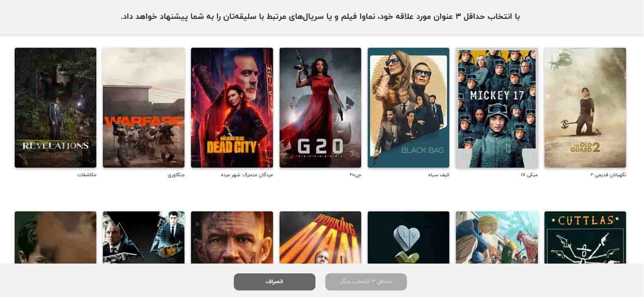Pick The Old Guard 2 poster
644x297 pixels.
pyautogui.click(x=585, y=108)
